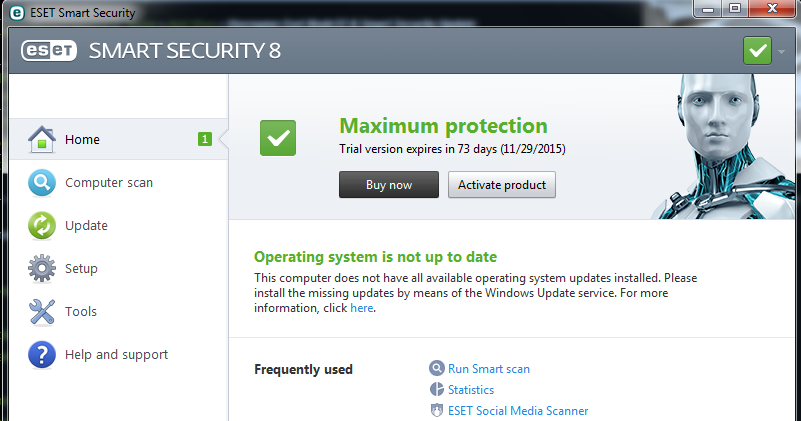Image resolution: width=801 pixels, height=421 pixels.
Task: Expand the dropdown arrow beside header checkmark
Action: [781, 52]
